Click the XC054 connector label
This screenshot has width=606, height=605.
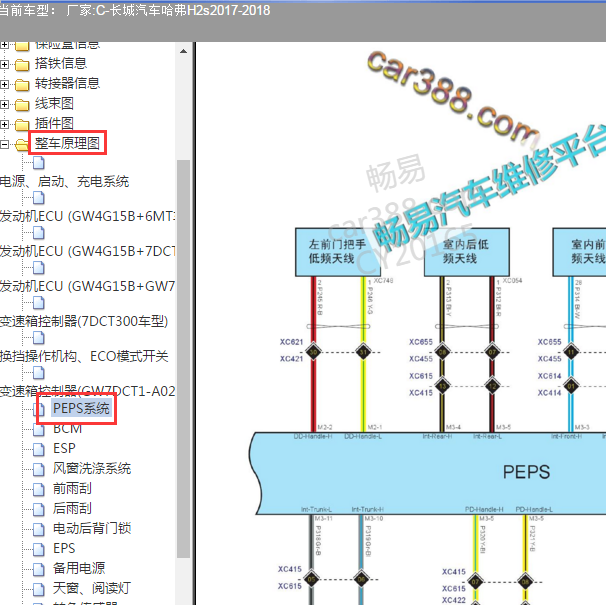pyautogui.click(x=512, y=281)
